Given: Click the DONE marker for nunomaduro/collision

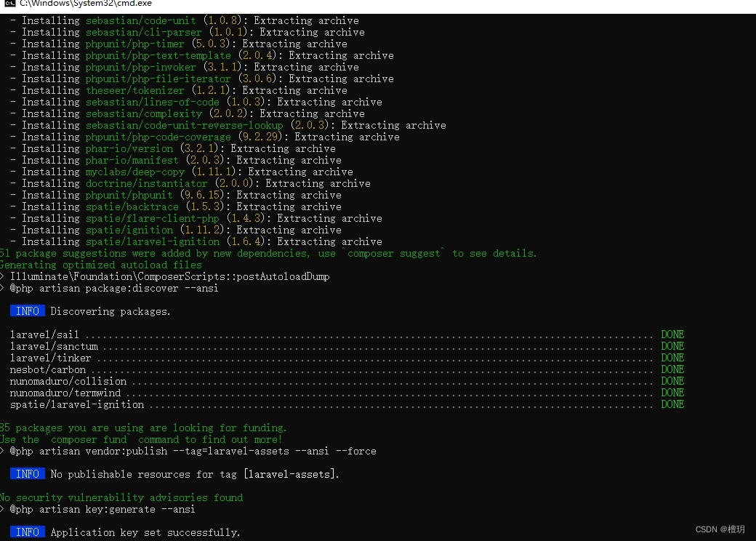Looking at the screenshot, I should (672, 380).
